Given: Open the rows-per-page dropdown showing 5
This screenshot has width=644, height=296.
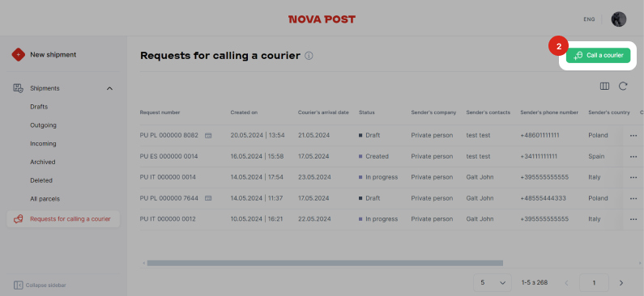Looking at the screenshot, I should 493,282.
